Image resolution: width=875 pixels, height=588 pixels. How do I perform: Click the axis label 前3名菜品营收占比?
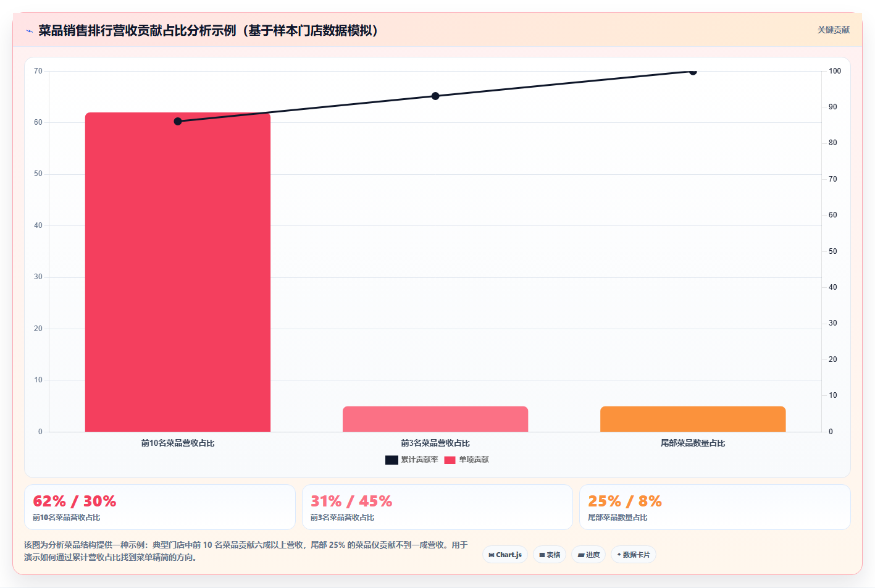click(x=435, y=443)
